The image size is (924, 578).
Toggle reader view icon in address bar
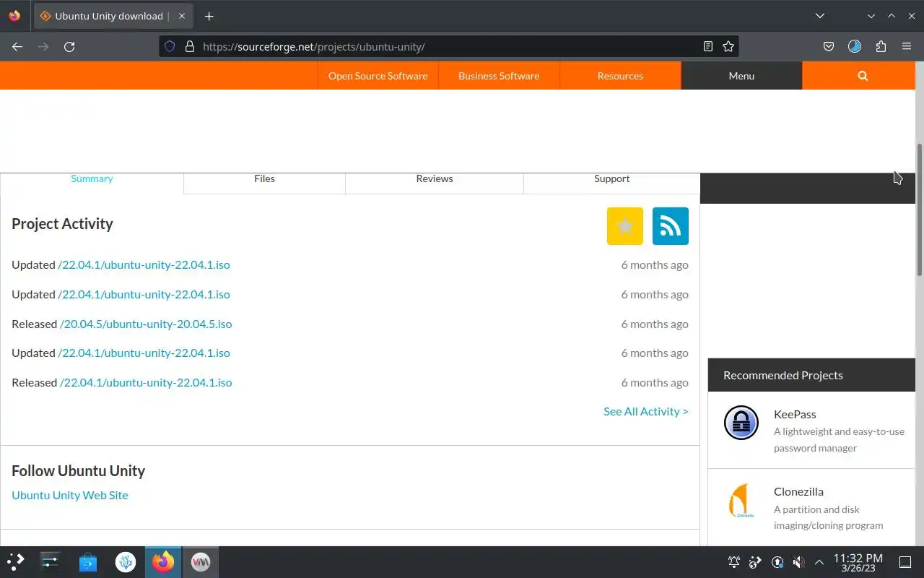click(x=708, y=46)
